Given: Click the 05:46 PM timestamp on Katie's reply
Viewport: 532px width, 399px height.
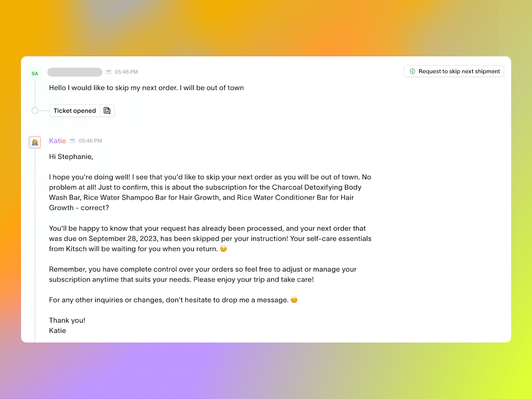Looking at the screenshot, I should (90, 141).
